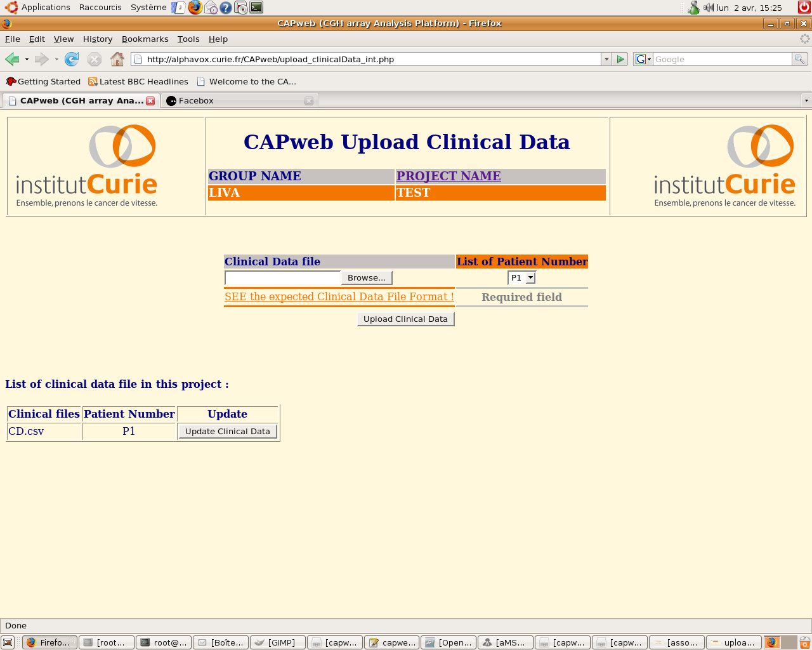This screenshot has width=812, height=650.
Task: Close the Facebox tab
Action: [x=309, y=101]
